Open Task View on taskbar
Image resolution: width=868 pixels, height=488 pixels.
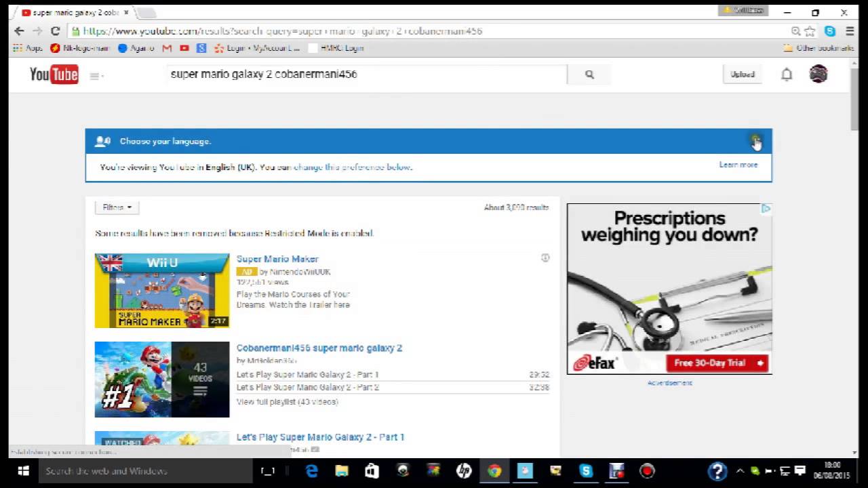pos(268,471)
